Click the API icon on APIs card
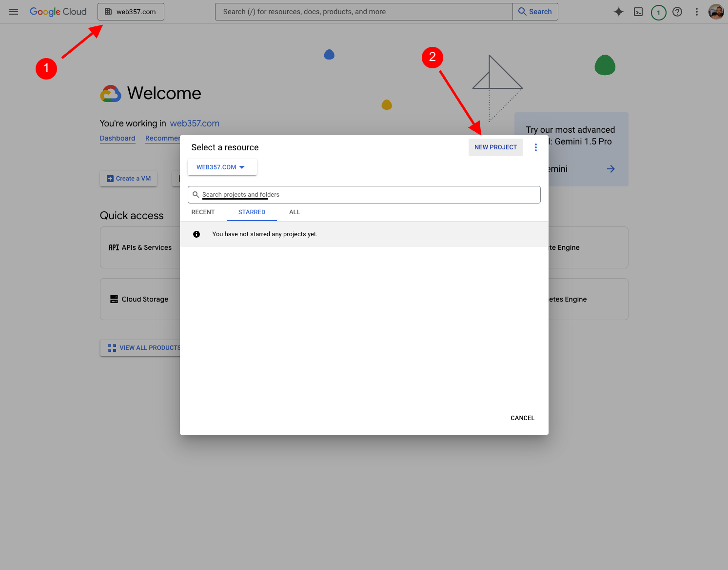Viewport: 728px width, 570px height. (x=114, y=247)
